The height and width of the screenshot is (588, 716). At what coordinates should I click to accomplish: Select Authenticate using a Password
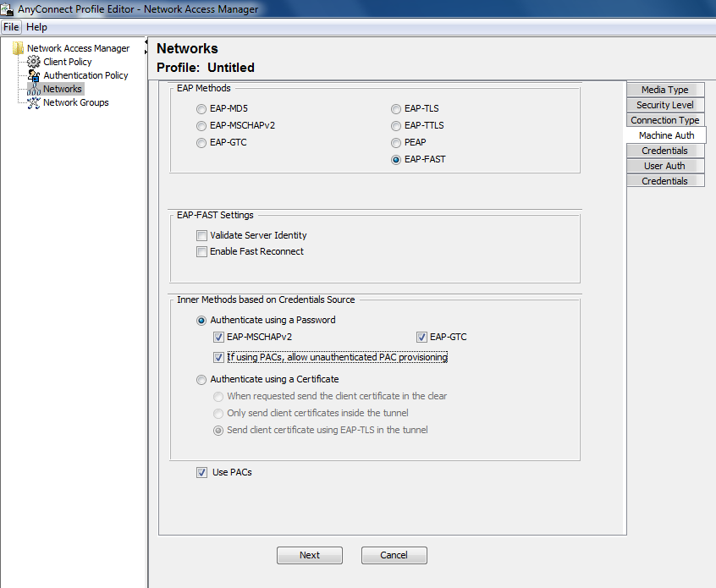tap(201, 321)
